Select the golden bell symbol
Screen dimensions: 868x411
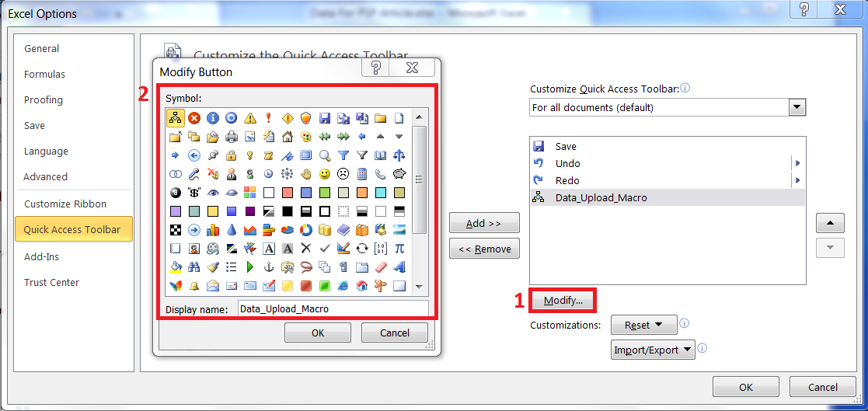pyautogui.click(x=193, y=286)
